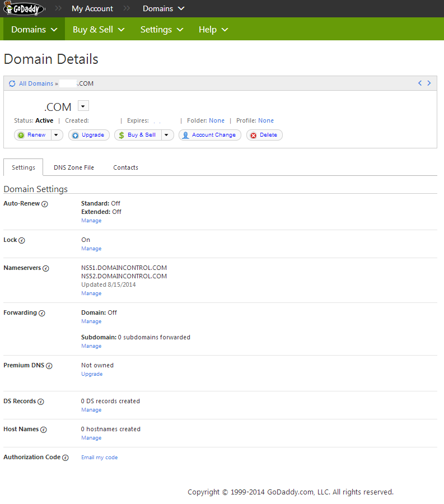Click the Authorization Code info icon
This screenshot has height=504, width=444.
pyautogui.click(x=66, y=458)
